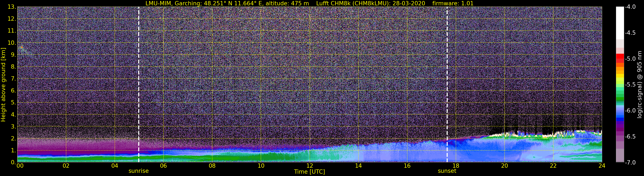The height and width of the screenshot is (176, 644).
Task: Click the Time [UTC] axis label
Action: (x=310, y=172)
